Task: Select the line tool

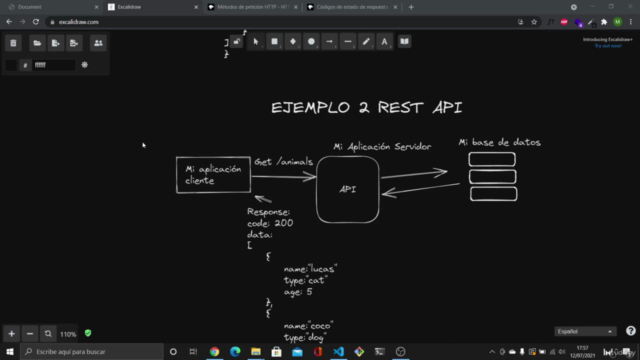Action: click(x=348, y=42)
